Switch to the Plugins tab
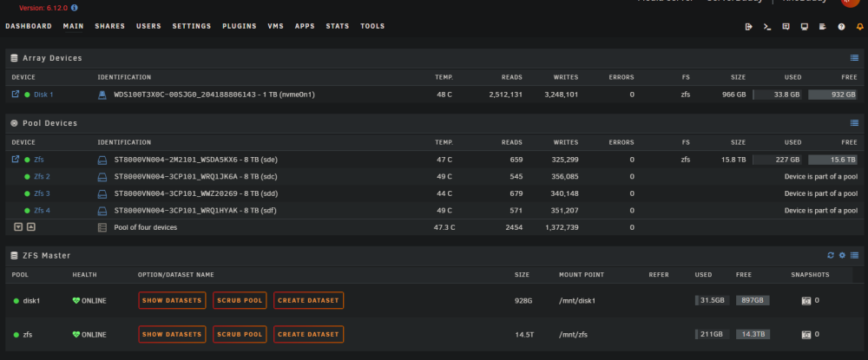 click(240, 26)
